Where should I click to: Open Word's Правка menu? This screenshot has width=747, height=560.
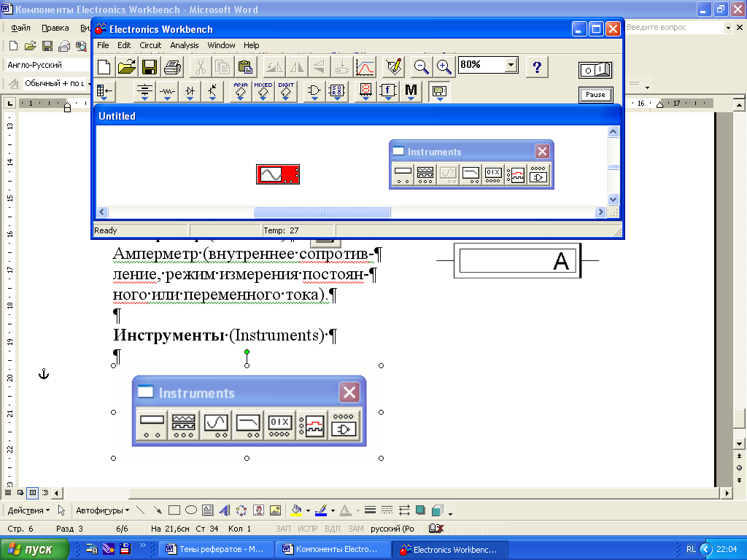coord(55,28)
